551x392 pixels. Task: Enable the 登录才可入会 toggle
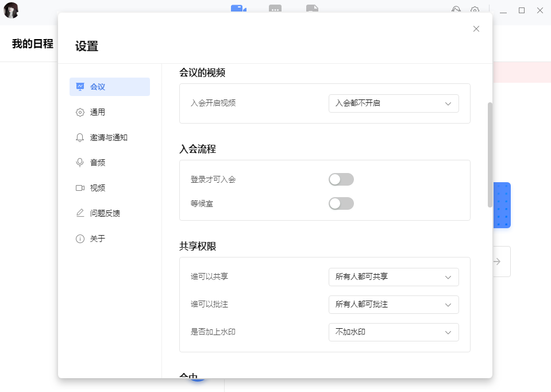[341, 179]
